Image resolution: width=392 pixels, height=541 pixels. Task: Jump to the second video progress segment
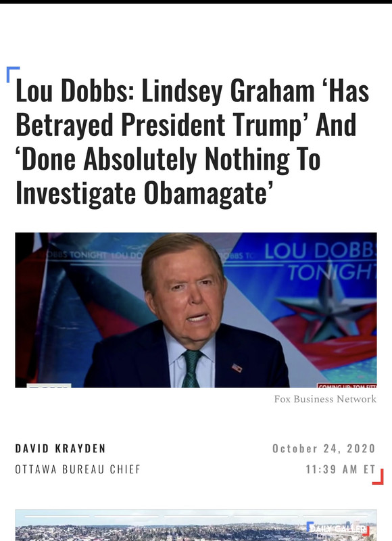click(126, 516)
